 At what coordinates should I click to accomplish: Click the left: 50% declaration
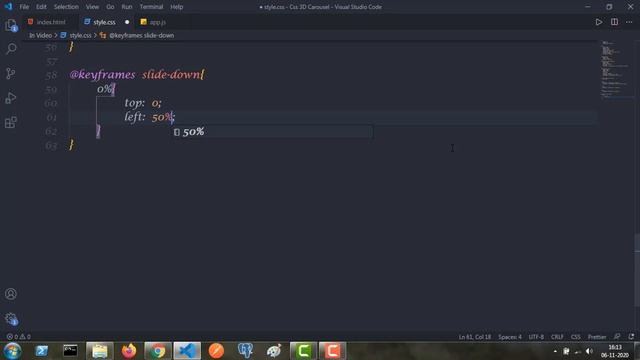tap(149, 117)
